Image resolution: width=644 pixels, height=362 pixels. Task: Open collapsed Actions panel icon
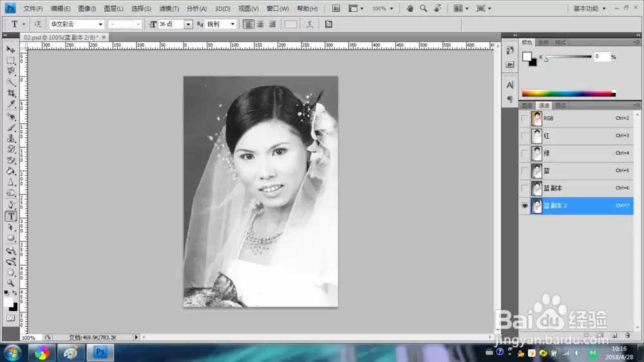pos(509,64)
